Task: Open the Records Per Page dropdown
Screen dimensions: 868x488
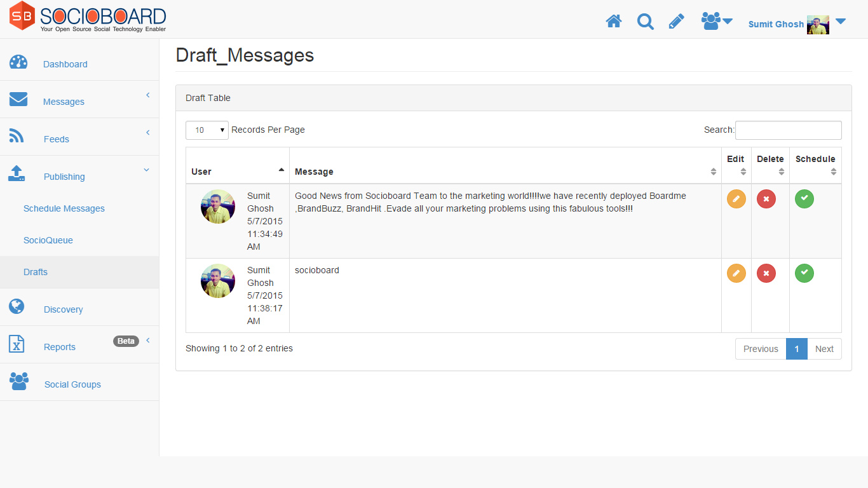Action: coord(207,130)
